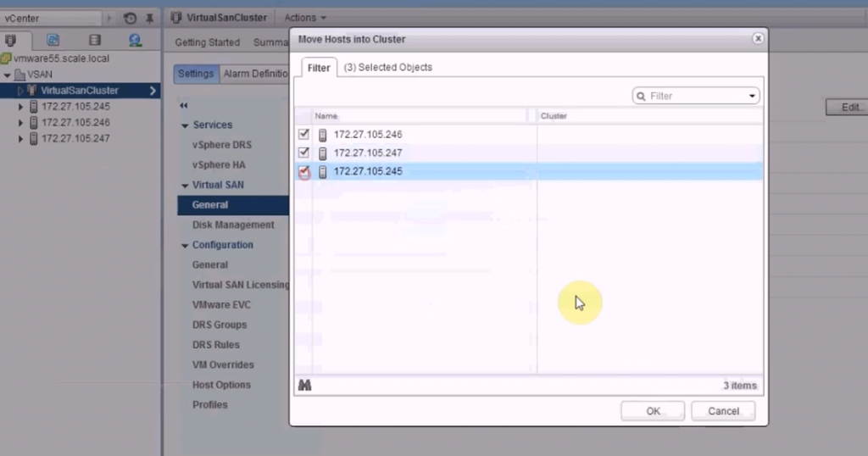Open the Actions dropdown menu
Viewport: 868px width, 456px height.
(305, 18)
